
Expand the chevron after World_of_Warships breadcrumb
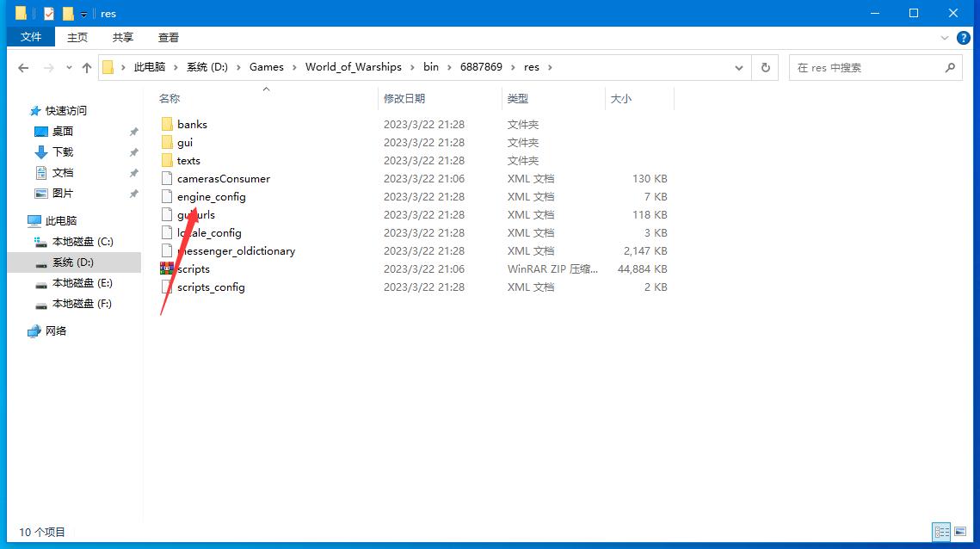click(412, 67)
